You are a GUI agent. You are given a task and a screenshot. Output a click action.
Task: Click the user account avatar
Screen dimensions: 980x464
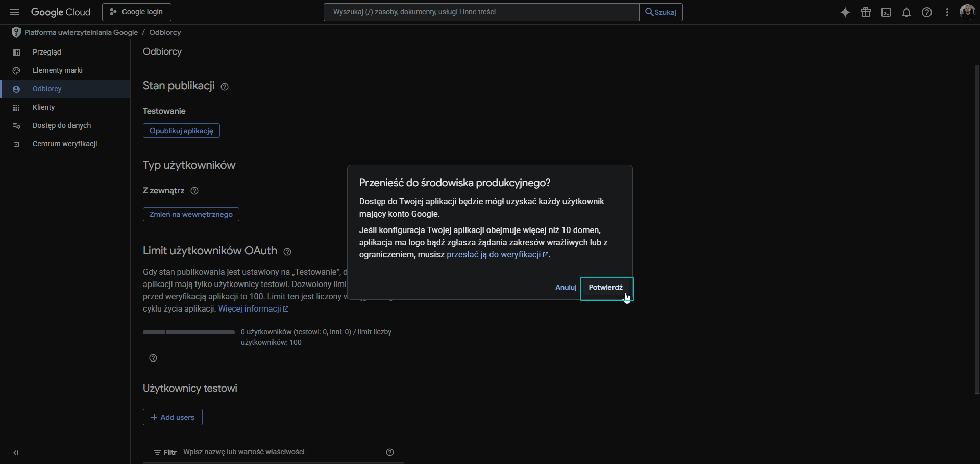coord(967,11)
